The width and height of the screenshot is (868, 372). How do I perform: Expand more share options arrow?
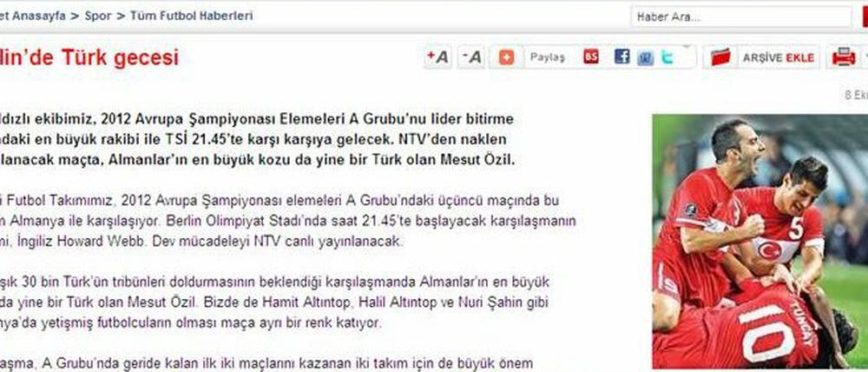coord(687,48)
